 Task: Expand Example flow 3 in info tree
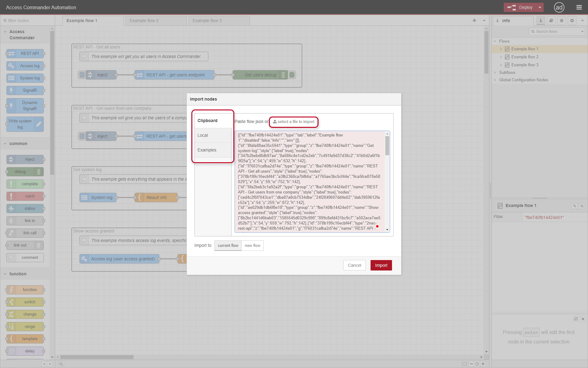pos(501,65)
